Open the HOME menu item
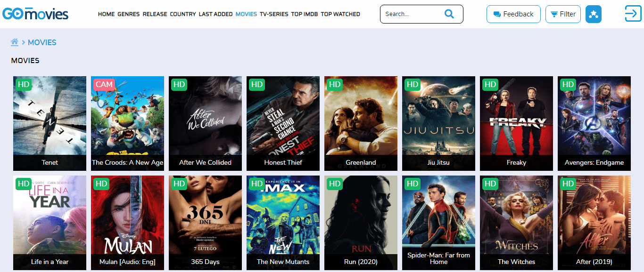 coord(107,14)
